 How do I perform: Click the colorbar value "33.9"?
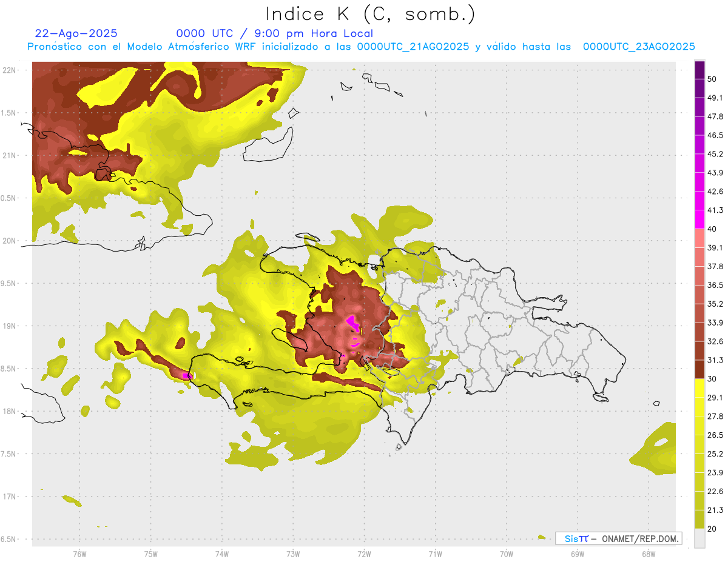click(x=715, y=323)
